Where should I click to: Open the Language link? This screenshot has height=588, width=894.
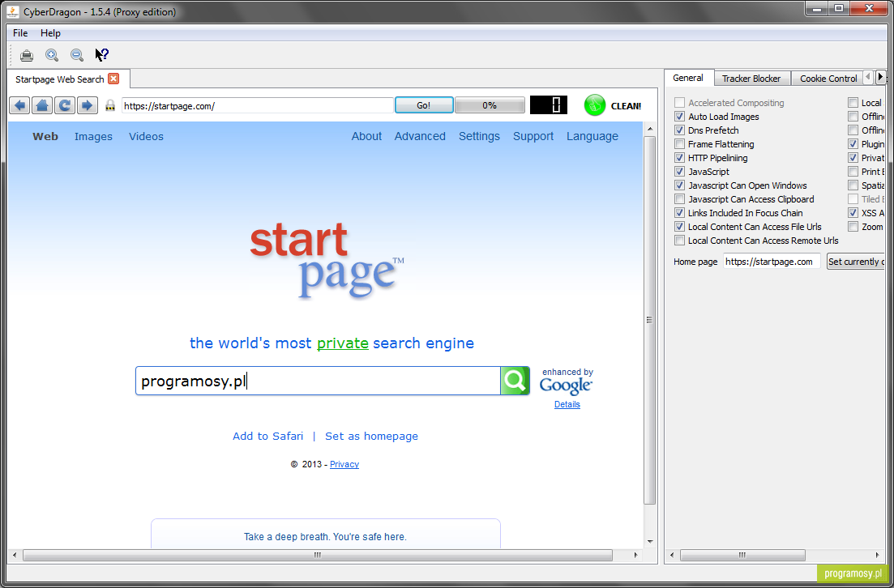click(592, 136)
